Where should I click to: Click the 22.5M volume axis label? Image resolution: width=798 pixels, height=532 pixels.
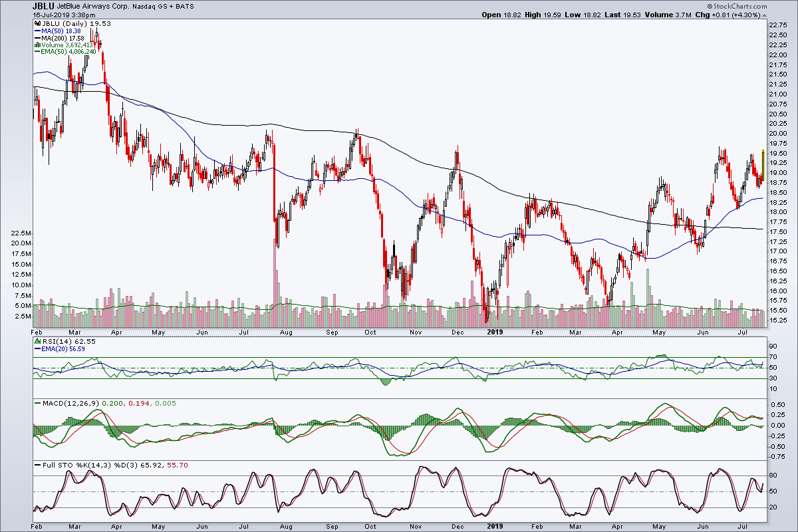coord(21,233)
